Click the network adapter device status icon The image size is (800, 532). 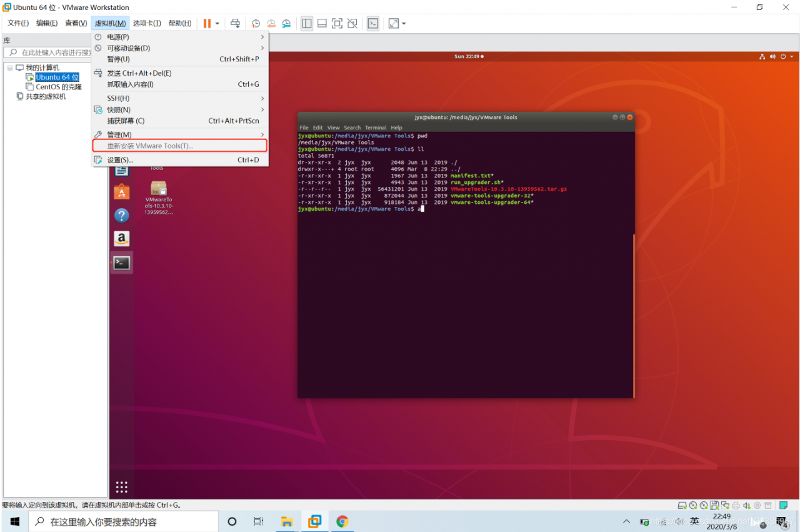725,505
